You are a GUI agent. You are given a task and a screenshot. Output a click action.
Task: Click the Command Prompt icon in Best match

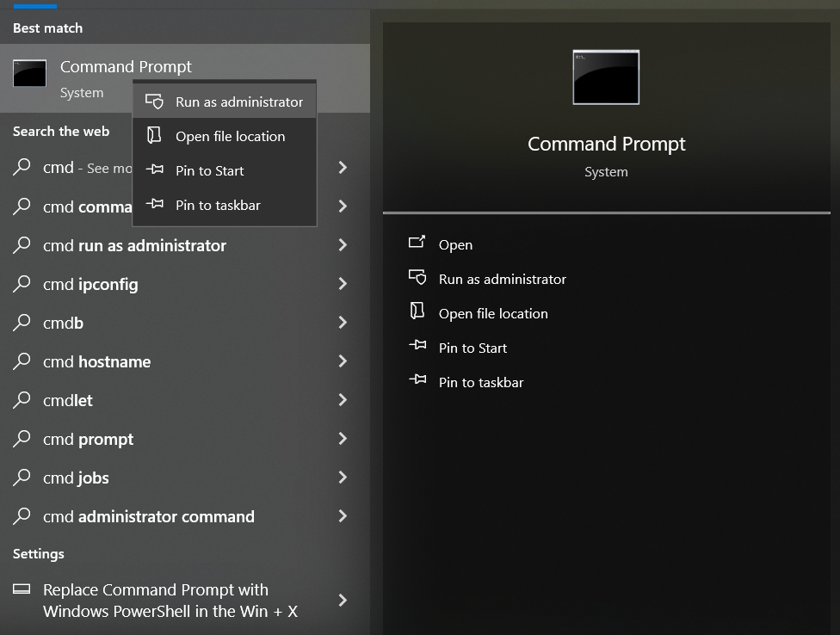[x=29, y=73]
